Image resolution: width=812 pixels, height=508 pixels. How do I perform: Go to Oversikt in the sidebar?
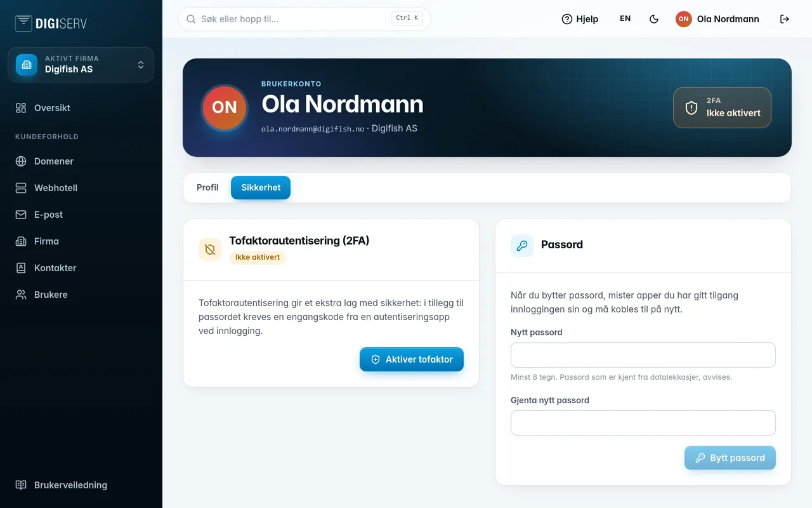pos(81,108)
